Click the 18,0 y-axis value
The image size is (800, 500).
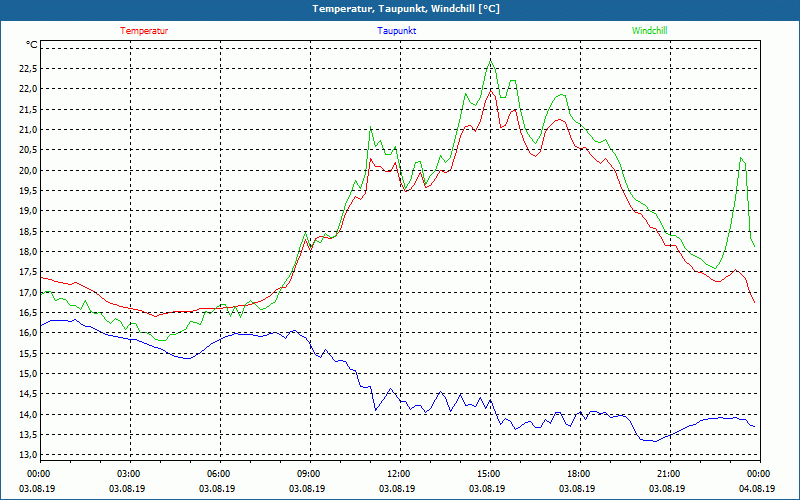[x=29, y=252]
